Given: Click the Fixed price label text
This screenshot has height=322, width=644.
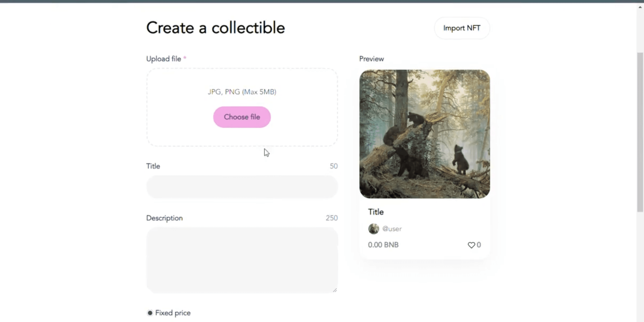Looking at the screenshot, I should pos(173,313).
